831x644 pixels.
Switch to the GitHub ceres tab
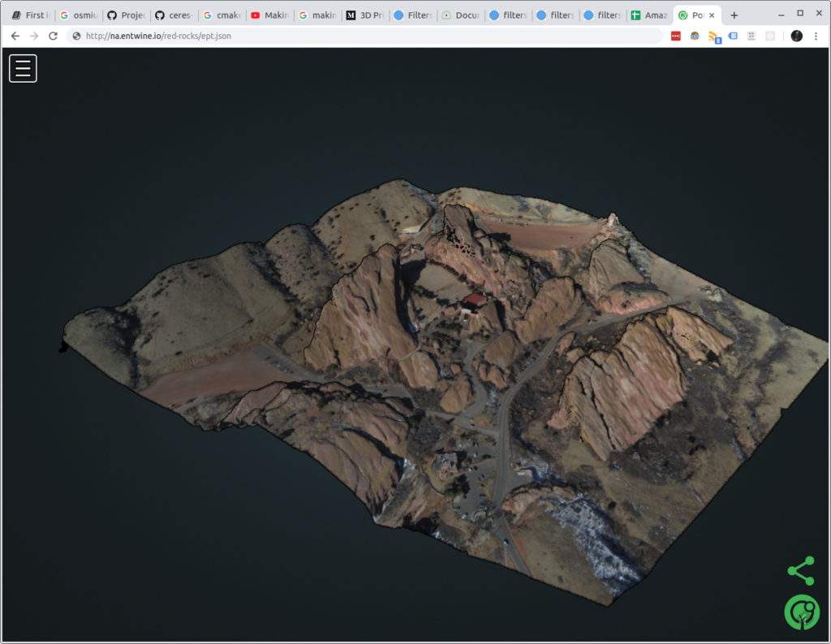pyautogui.click(x=174, y=14)
